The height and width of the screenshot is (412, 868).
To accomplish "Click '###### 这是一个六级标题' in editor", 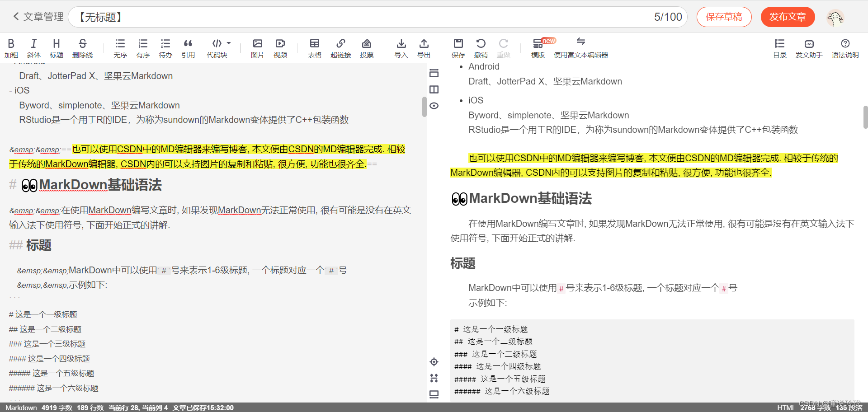I will coord(54,388).
